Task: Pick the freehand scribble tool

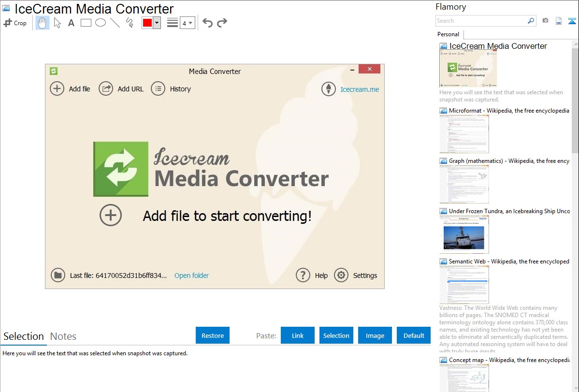Action: pos(130,23)
